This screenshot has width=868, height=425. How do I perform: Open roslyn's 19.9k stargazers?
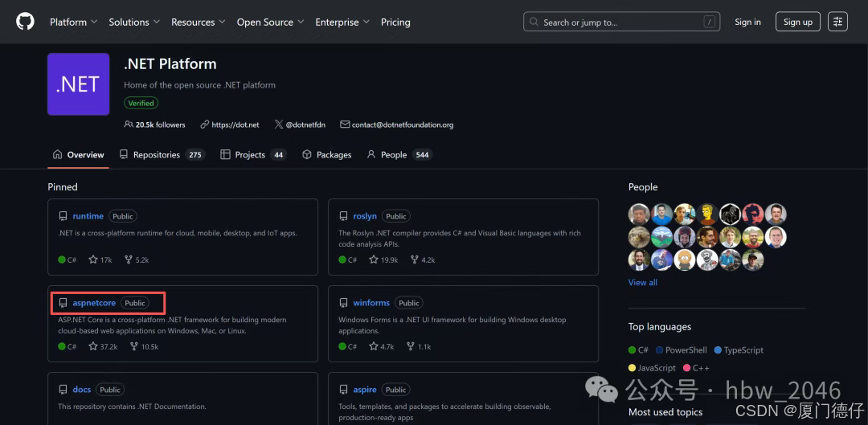tap(383, 259)
